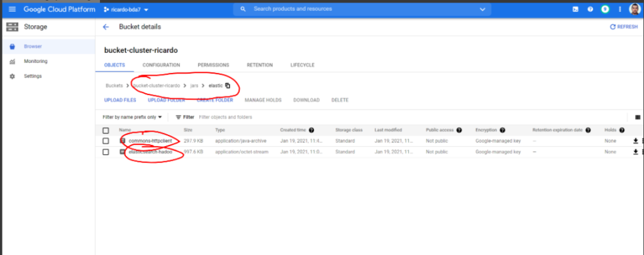Click Upload Folder
Viewport: 644px width, 255px height.
(166, 100)
